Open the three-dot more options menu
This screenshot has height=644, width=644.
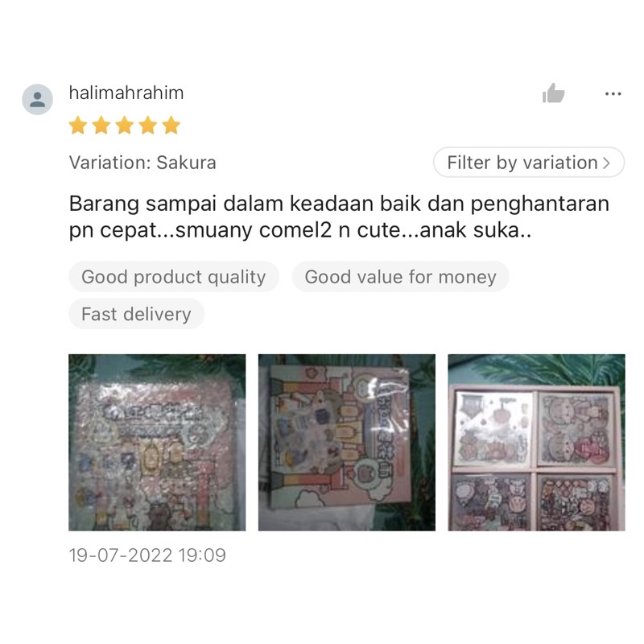613,94
